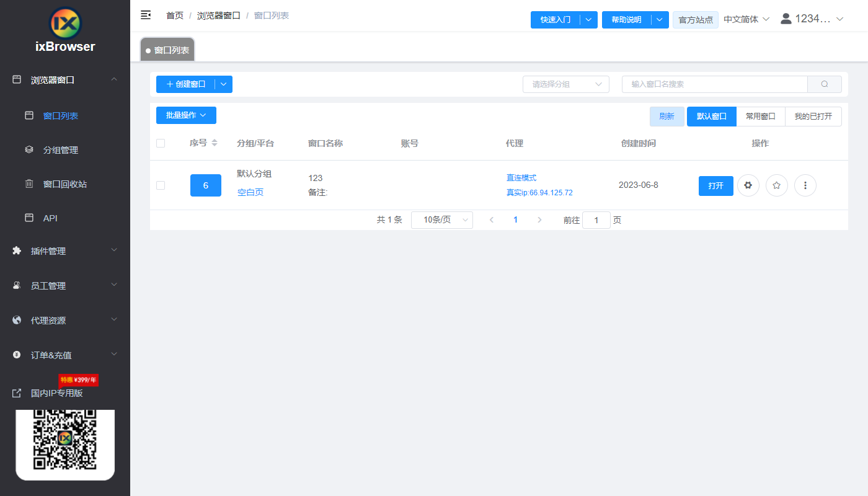Click 打开 to open window 123
This screenshot has height=496, width=868.
click(x=715, y=185)
